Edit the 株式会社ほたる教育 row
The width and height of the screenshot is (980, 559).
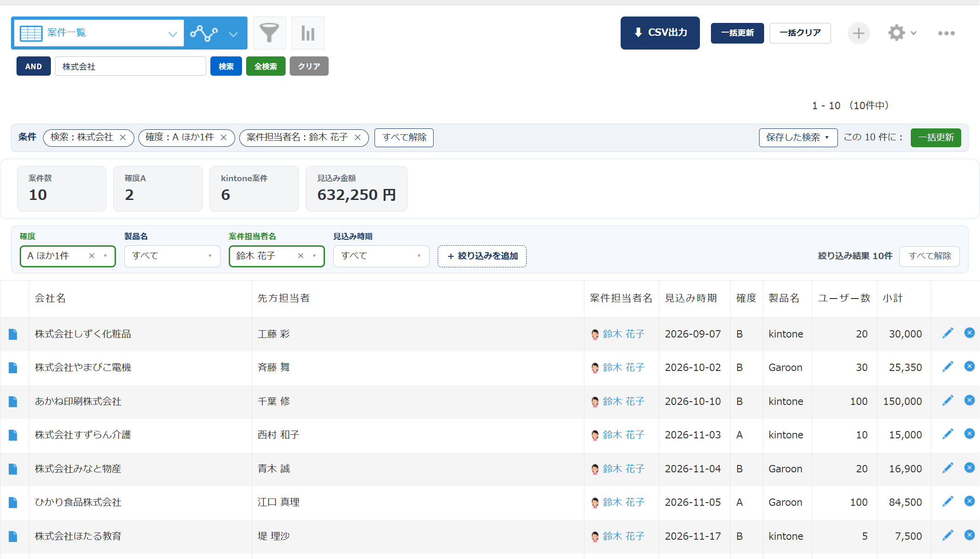tap(947, 536)
